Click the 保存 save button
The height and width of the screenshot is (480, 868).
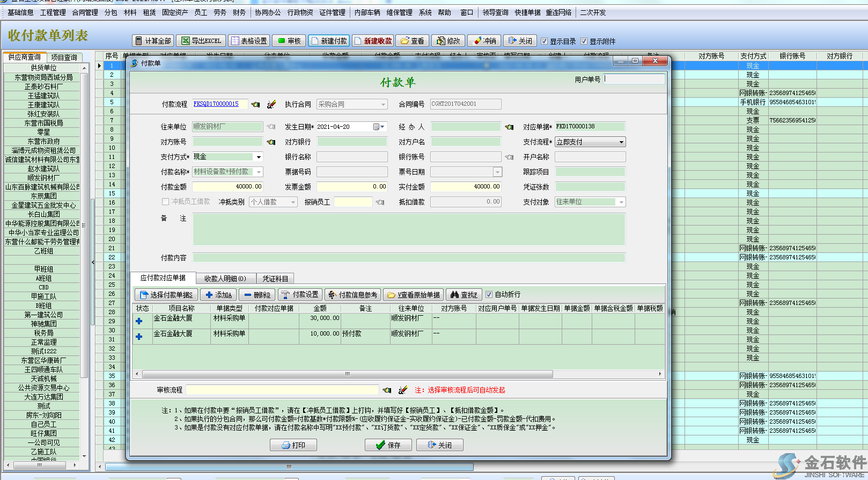388,445
